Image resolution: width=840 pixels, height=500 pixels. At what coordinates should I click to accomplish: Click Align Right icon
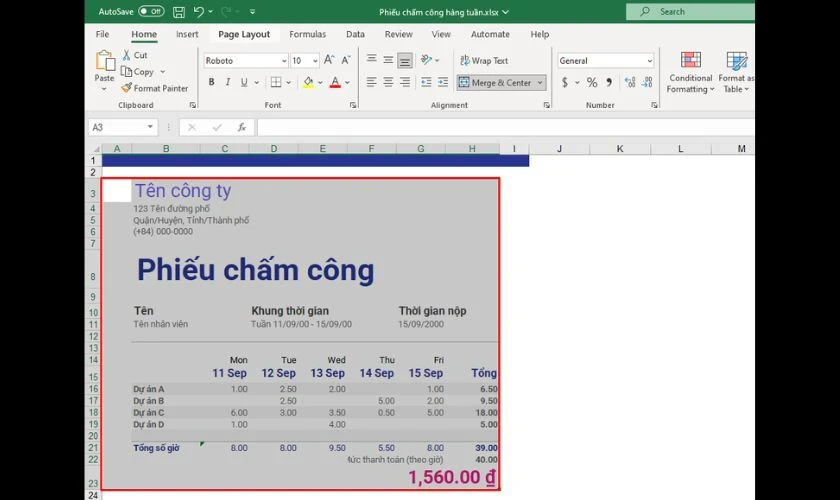405,83
